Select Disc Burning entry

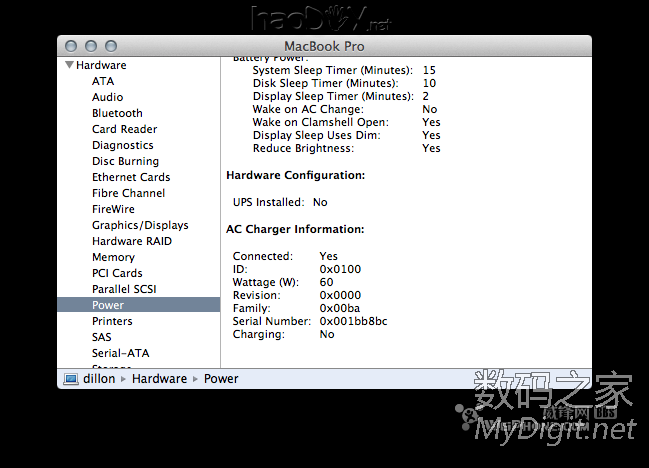[125, 161]
